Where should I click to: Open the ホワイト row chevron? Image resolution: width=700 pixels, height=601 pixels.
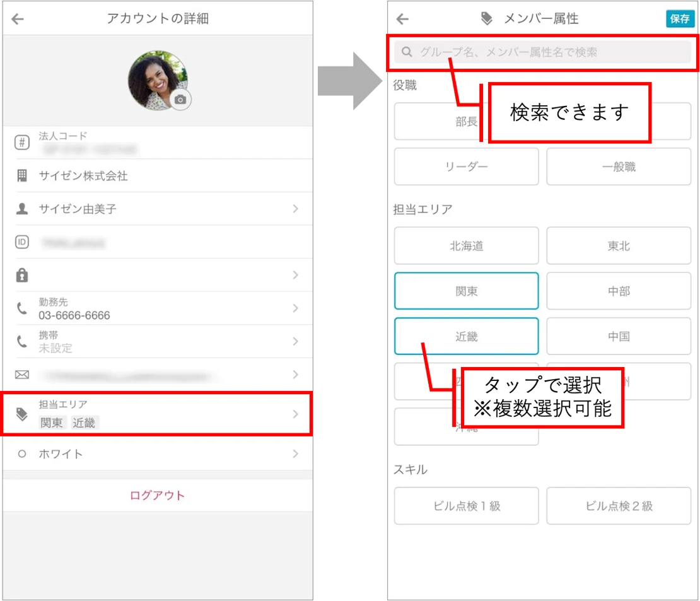(296, 454)
